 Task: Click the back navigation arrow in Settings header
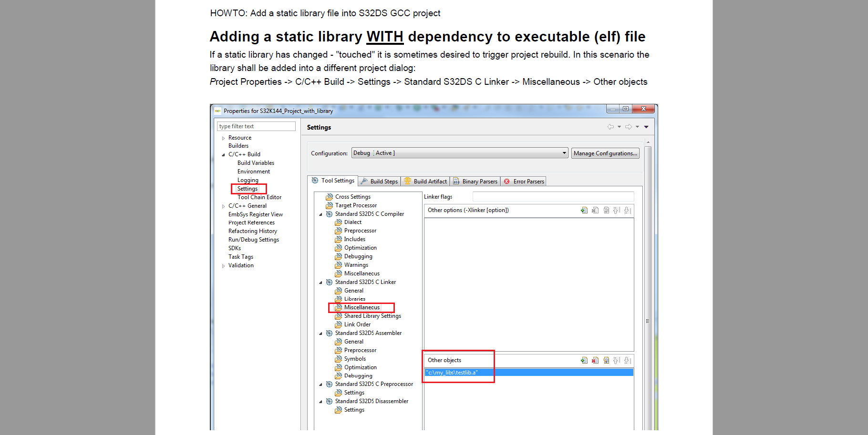point(610,127)
